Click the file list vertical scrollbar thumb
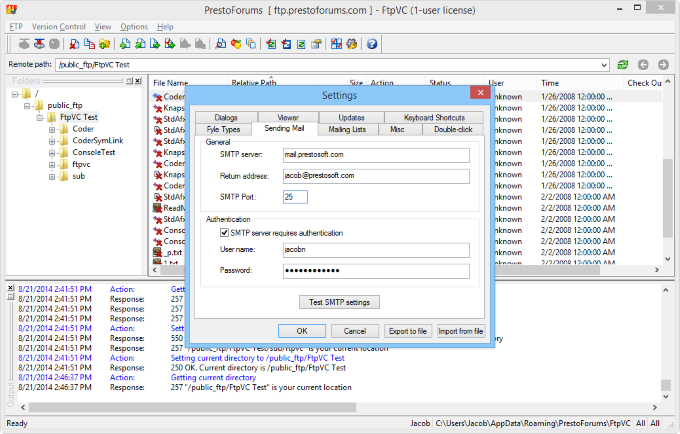Viewport: 680px width, 434px height. (x=667, y=198)
